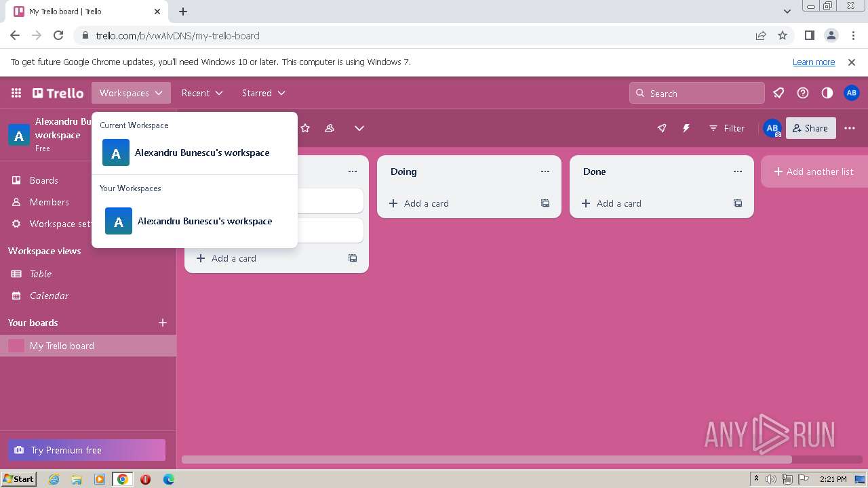Launch Internet Explorer from taskbar
The image size is (868, 488).
pos(54,479)
